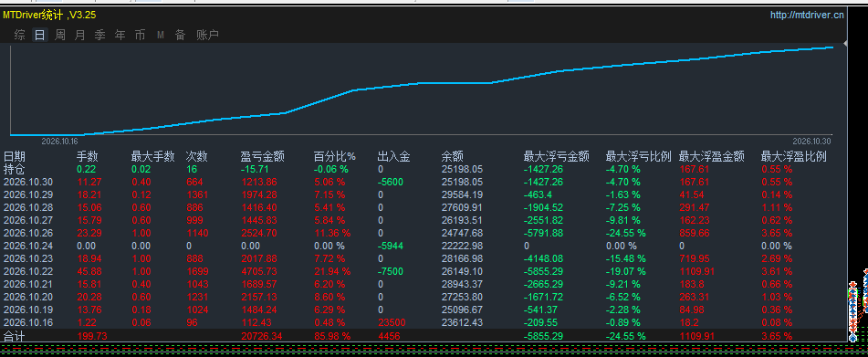
Task: Select the M tab
Action: [x=161, y=36]
